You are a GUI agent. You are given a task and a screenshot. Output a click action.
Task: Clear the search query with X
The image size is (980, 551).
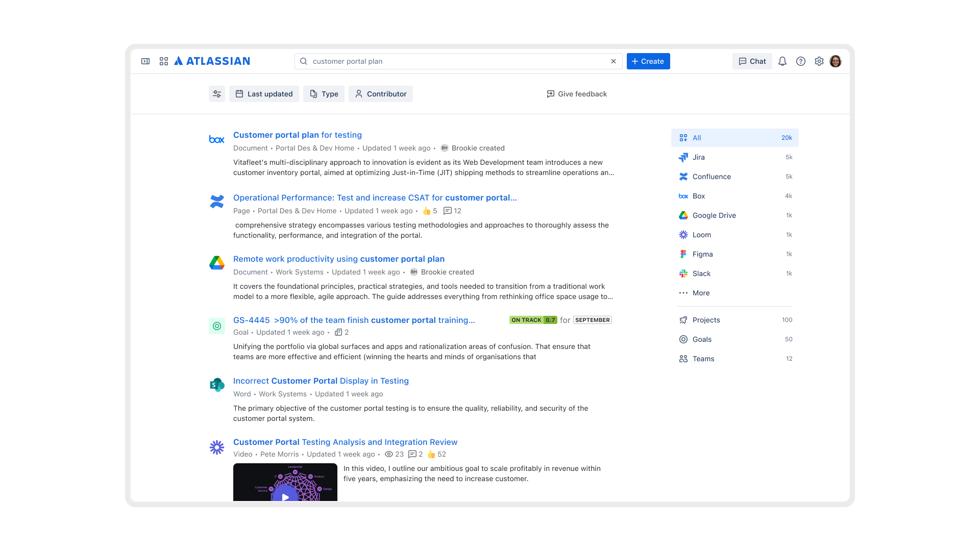[x=614, y=61]
